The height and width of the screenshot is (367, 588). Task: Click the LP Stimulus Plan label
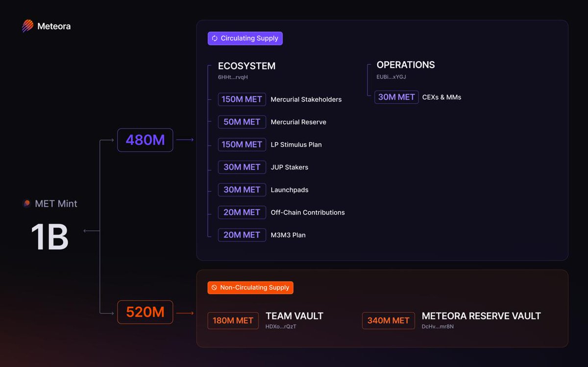[296, 145]
